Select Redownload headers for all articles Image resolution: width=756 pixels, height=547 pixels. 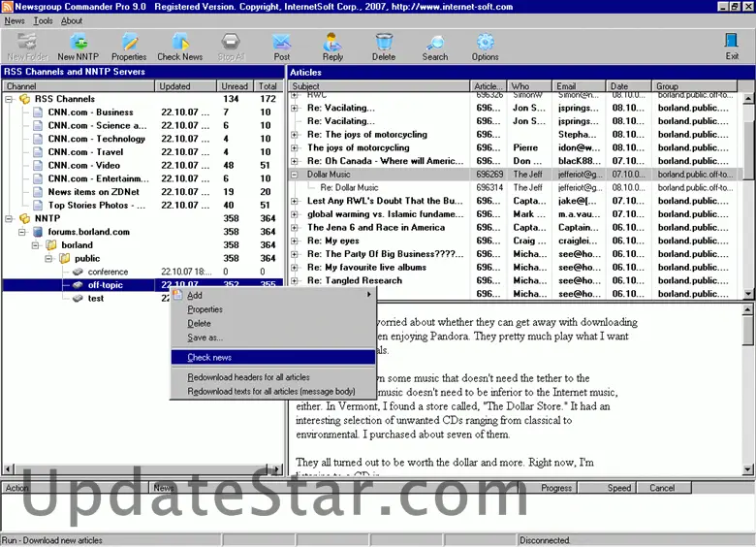click(x=248, y=377)
